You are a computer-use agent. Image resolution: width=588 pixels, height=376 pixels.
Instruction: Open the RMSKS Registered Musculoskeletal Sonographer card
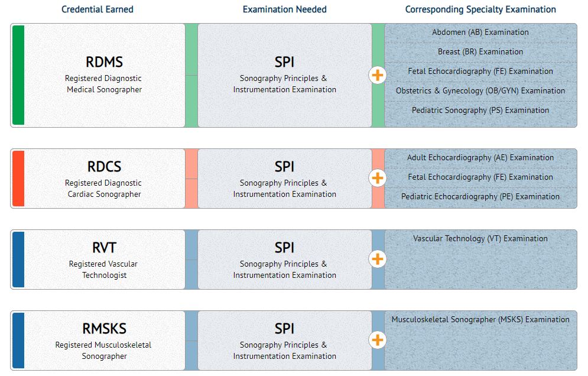point(104,340)
